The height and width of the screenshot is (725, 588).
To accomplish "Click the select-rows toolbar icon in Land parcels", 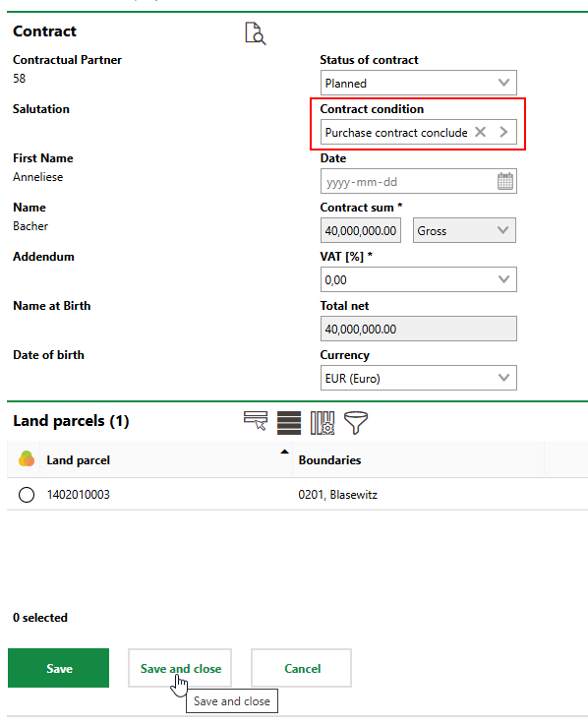I will (256, 421).
